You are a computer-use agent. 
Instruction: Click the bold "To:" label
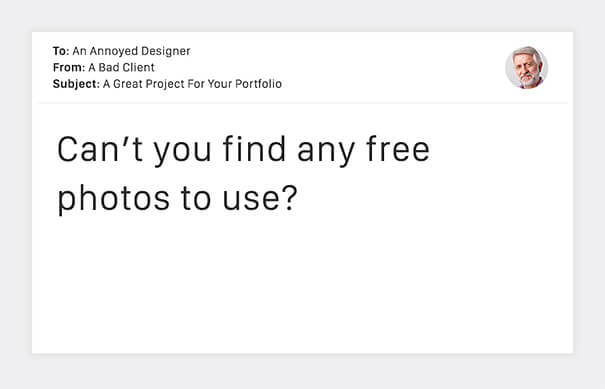click(x=61, y=51)
